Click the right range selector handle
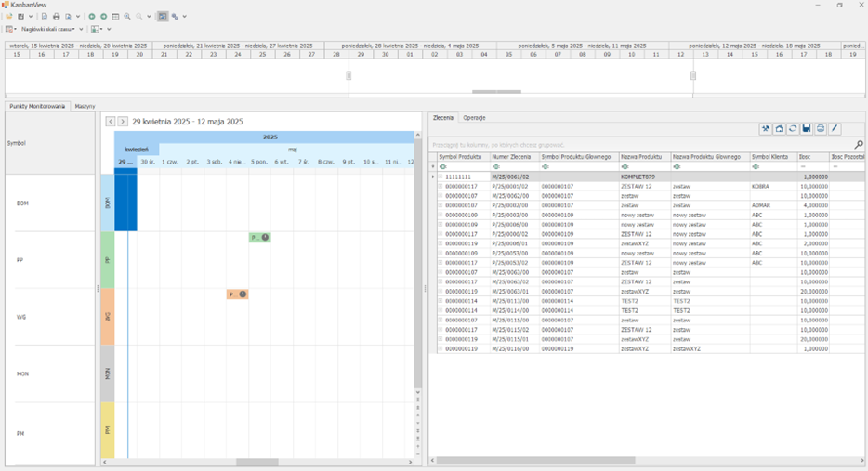Screen dimensions: 868x471 [x=693, y=75]
